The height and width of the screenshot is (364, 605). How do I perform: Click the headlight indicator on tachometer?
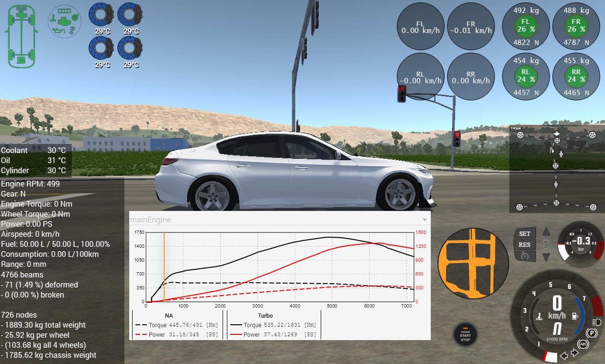pyautogui.click(x=596, y=321)
